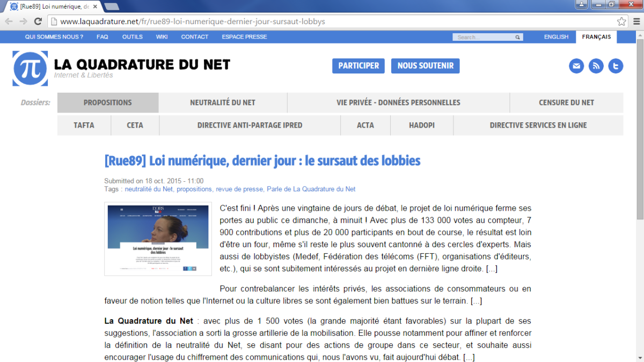The image size is (644, 362).
Task: Open the CETA dossier
Action: (135, 125)
